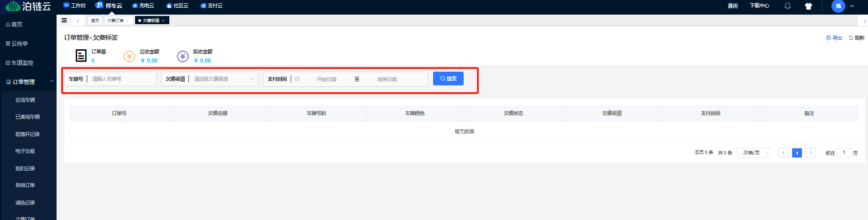Toggle the sidebar collapse hamburger icon
868x220 pixels.
64,20
